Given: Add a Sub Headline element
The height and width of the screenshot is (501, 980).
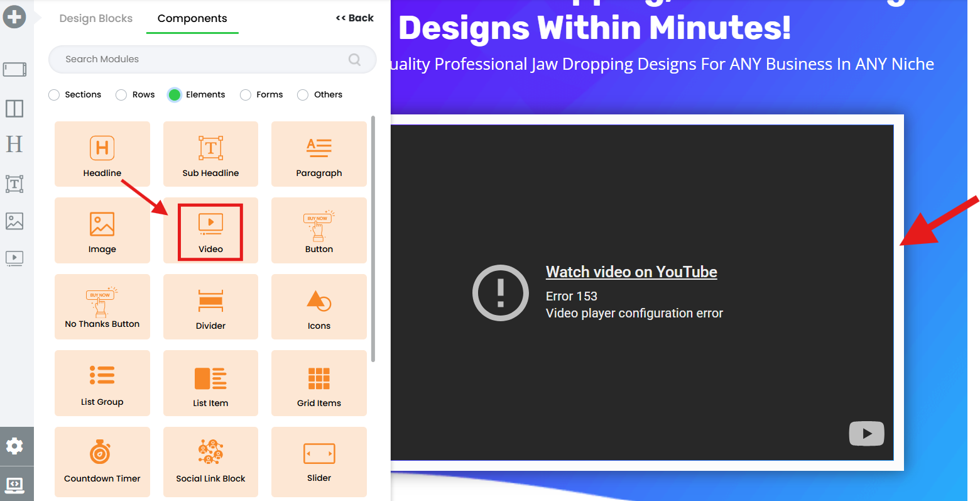Looking at the screenshot, I should click(210, 154).
